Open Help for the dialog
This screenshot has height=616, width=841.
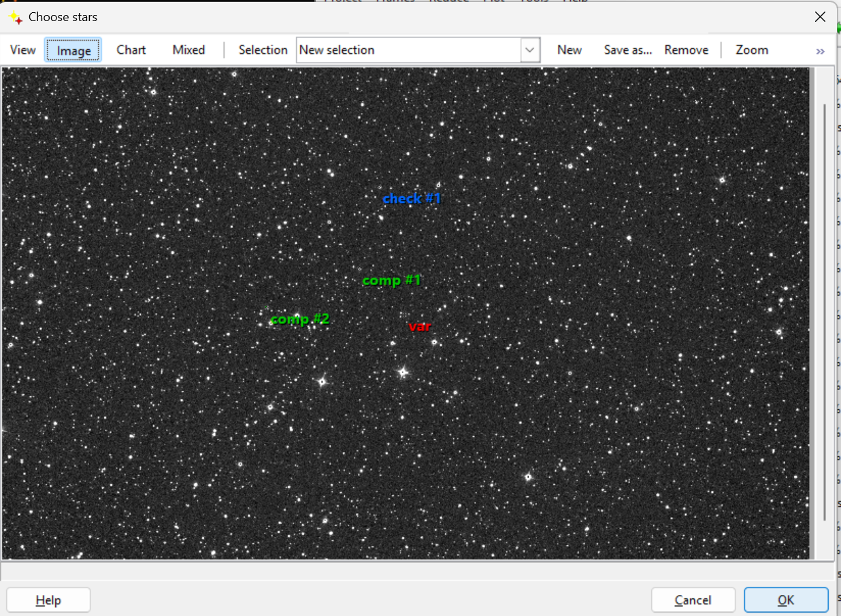click(x=48, y=600)
